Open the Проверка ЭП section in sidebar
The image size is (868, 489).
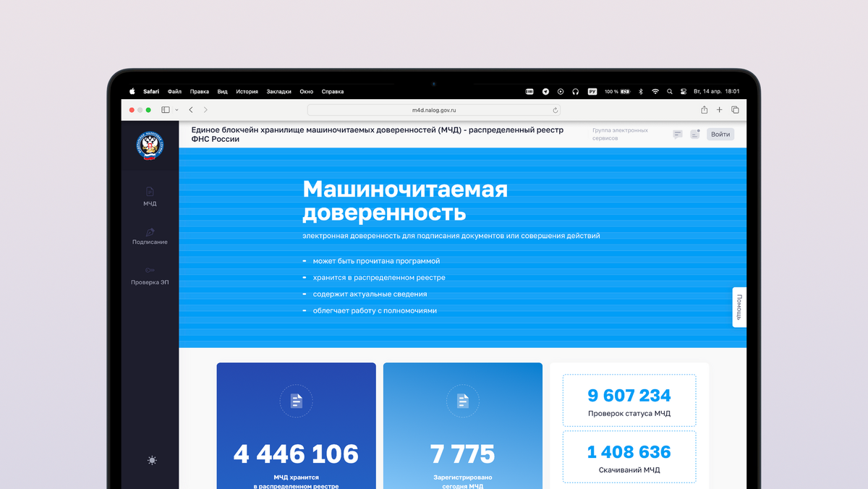pyautogui.click(x=150, y=276)
